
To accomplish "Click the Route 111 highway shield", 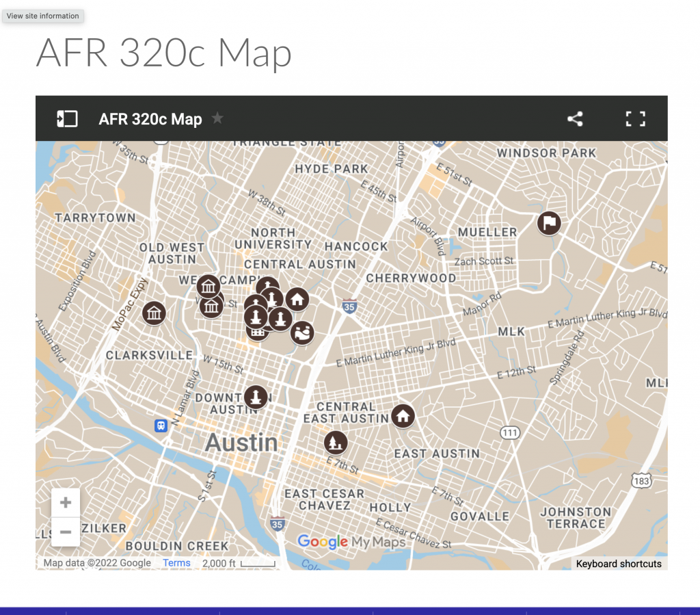I will (x=510, y=432).
